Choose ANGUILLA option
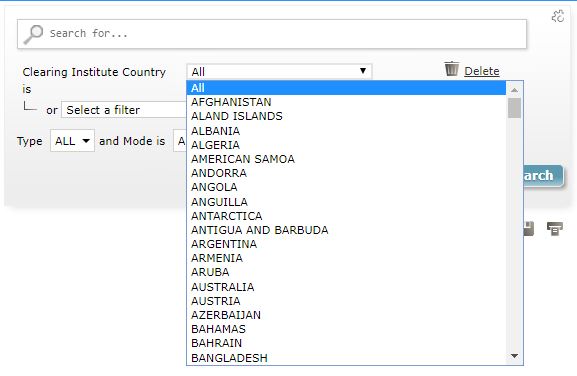The width and height of the screenshot is (577, 376). (x=346, y=202)
